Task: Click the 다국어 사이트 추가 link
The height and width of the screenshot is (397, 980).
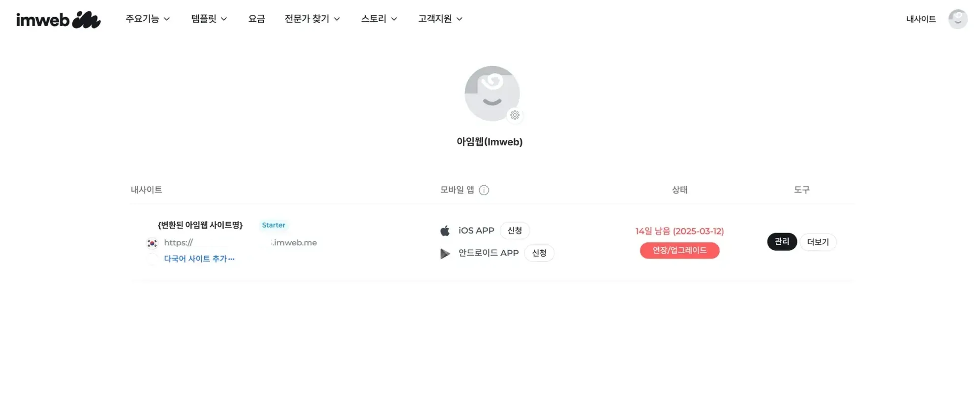Action: (x=199, y=259)
